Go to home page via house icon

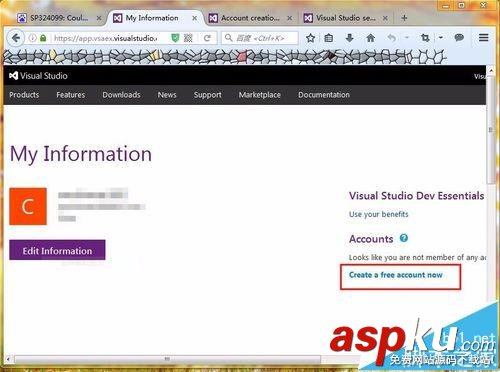371,38
